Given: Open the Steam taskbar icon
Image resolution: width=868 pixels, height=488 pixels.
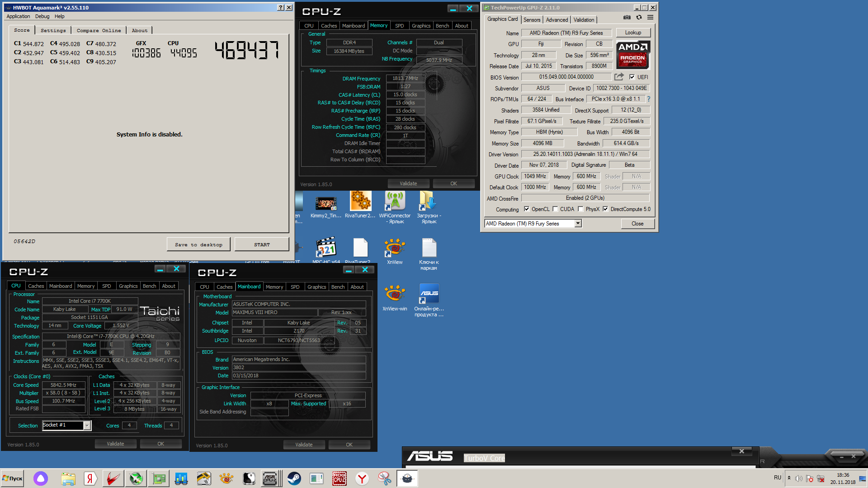Looking at the screenshot, I should click(294, 479).
